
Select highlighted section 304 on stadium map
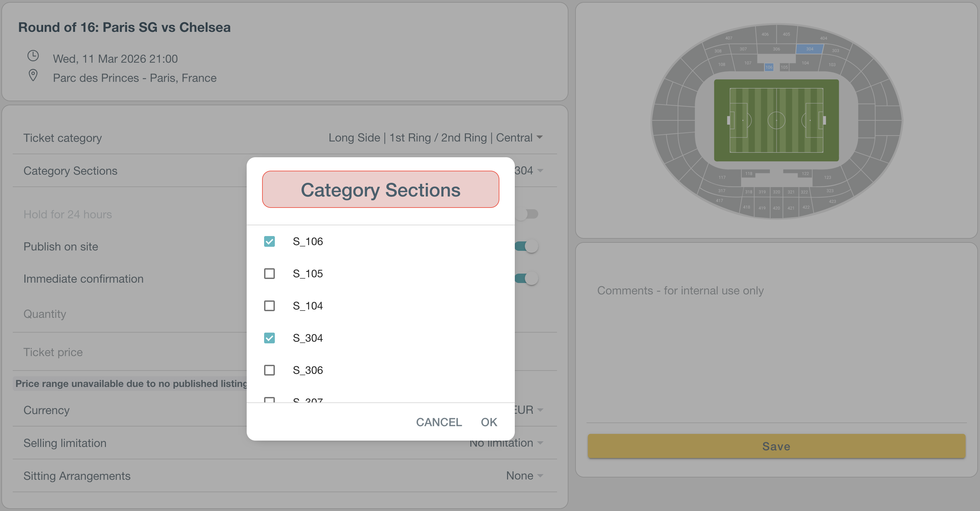809,49
